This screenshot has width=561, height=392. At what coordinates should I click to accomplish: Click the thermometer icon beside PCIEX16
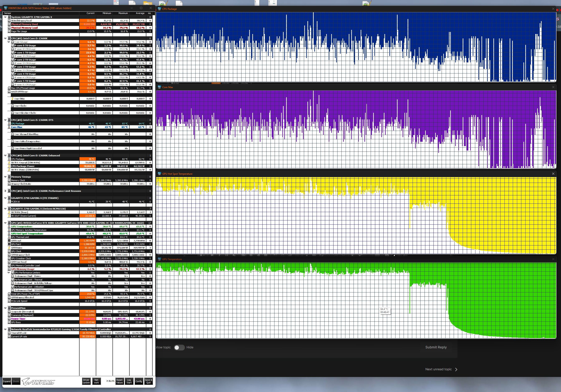[9, 202]
